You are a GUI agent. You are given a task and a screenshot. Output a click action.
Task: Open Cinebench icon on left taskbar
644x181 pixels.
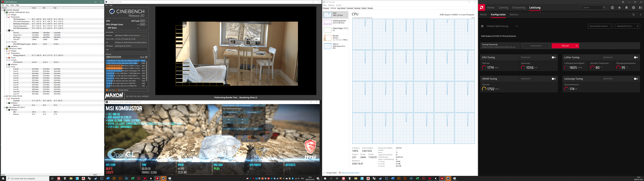point(164,178)
